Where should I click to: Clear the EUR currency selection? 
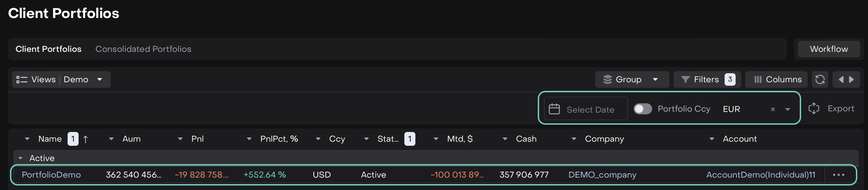(773, 109)
